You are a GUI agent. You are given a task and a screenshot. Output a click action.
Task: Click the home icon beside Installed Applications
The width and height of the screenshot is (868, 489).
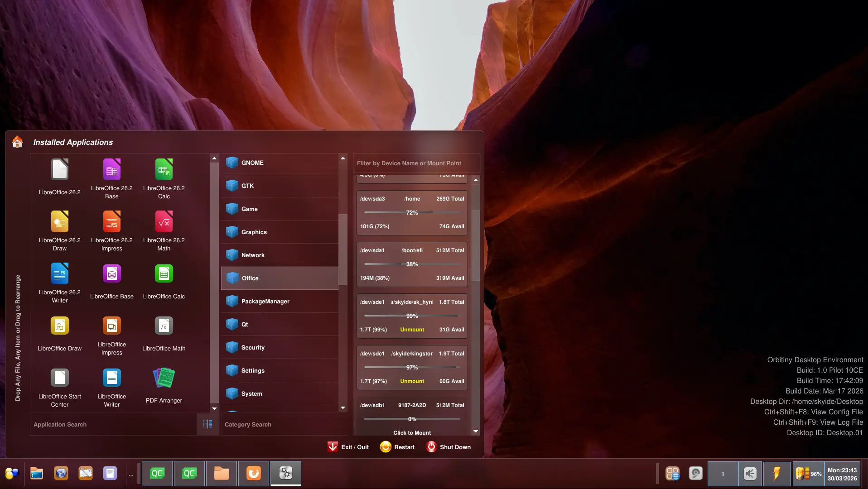tap(18, 142)
